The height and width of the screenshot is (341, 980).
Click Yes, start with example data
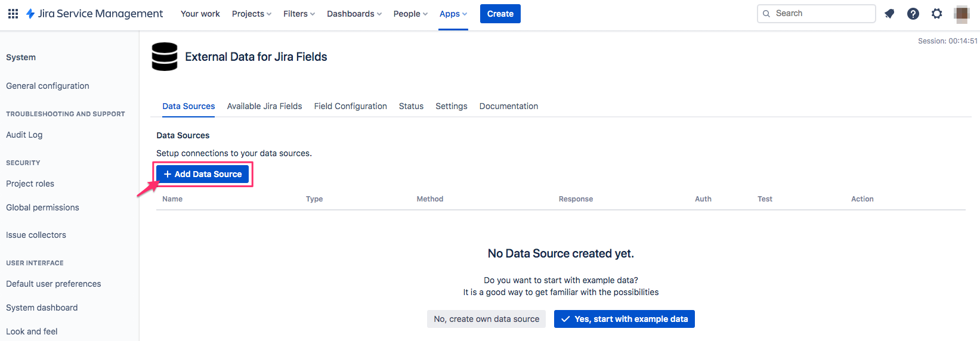click(625, 319)
